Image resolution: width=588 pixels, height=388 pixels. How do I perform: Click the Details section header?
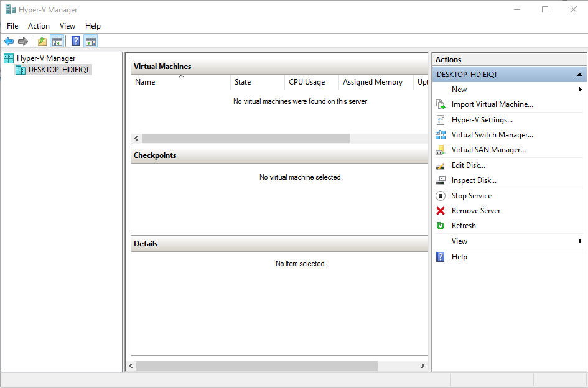point(279,244)
